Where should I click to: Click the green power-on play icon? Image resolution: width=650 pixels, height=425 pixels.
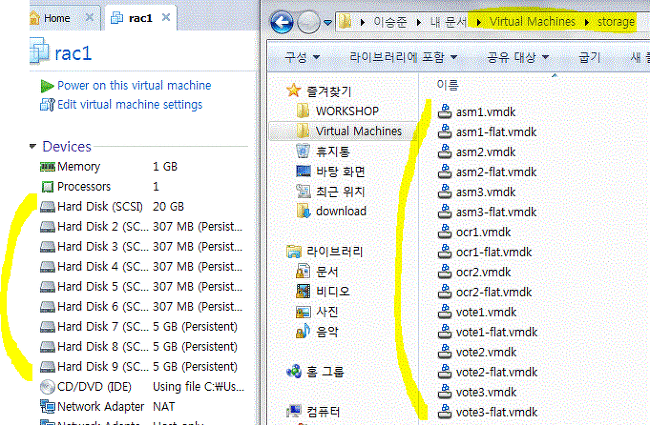[x=47, y=86]
